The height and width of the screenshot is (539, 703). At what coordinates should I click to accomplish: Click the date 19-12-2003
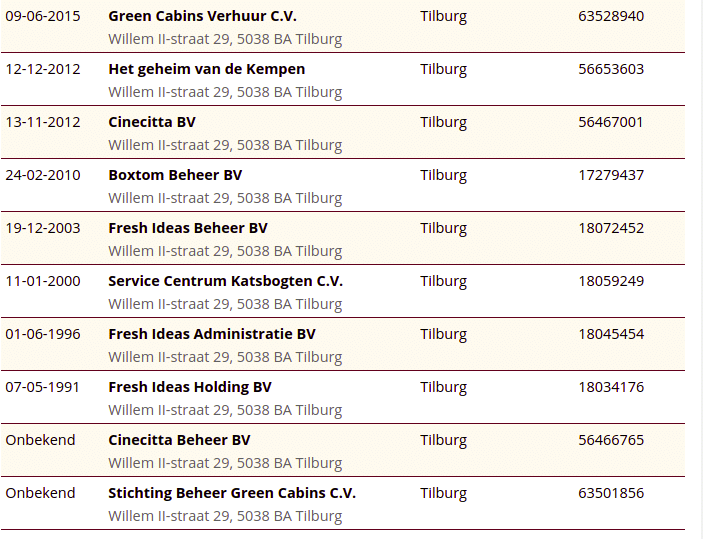click(43, 228)
